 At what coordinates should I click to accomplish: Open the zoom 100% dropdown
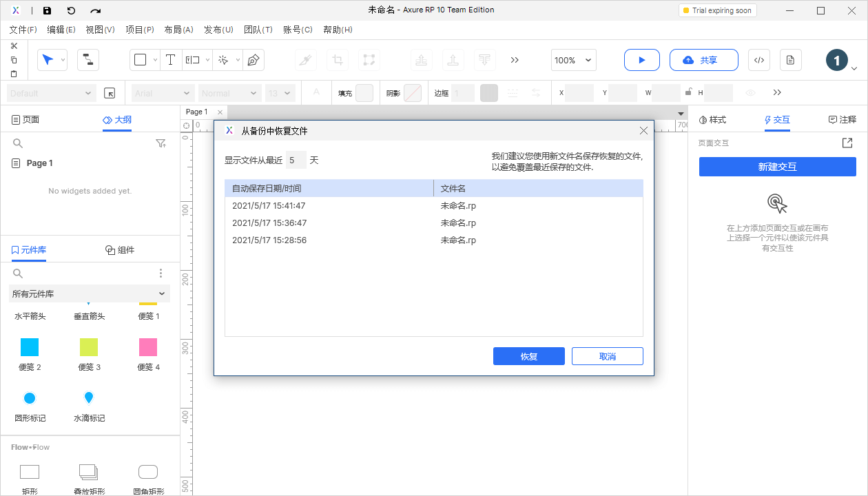click(x=574, y=60)
